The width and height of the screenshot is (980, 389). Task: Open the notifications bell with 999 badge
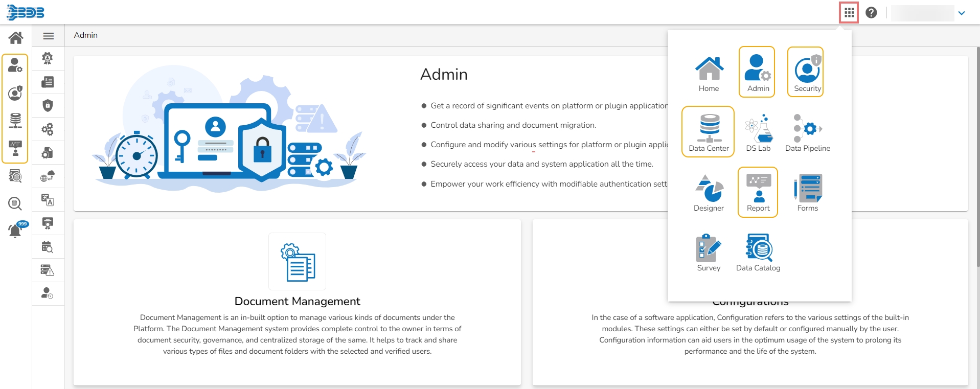17,230
